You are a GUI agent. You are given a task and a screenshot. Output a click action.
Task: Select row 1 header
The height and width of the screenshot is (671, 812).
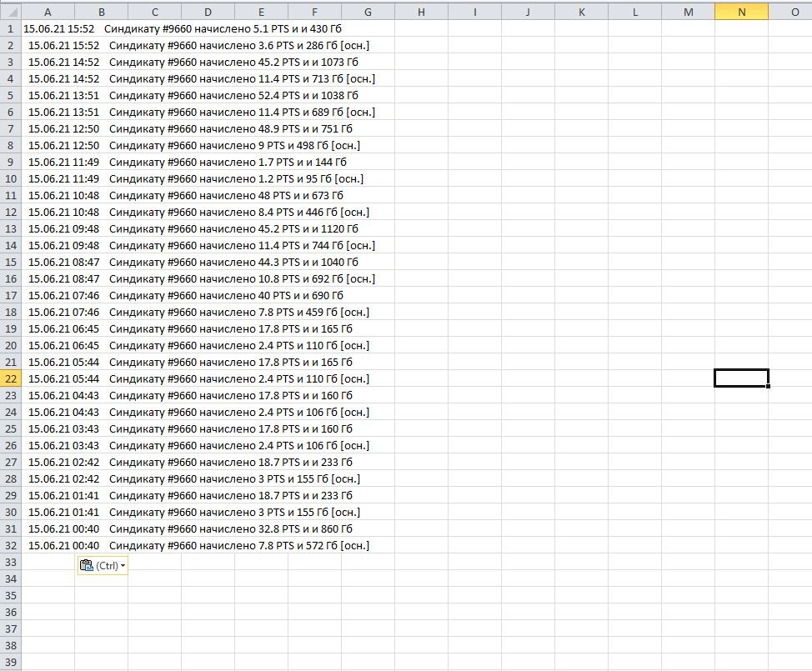10,29
